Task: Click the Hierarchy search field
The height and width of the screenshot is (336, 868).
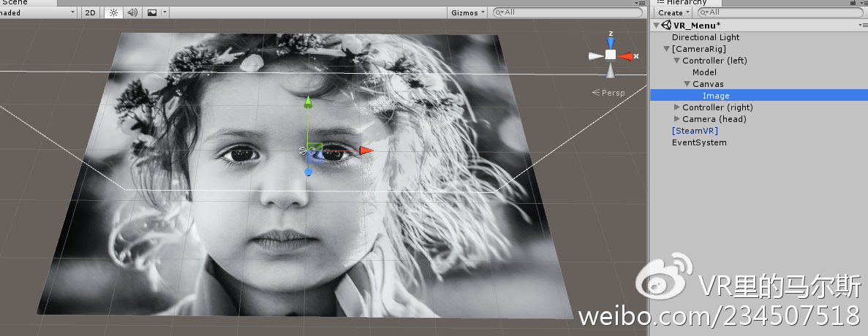Action: [x=780, y=12]
